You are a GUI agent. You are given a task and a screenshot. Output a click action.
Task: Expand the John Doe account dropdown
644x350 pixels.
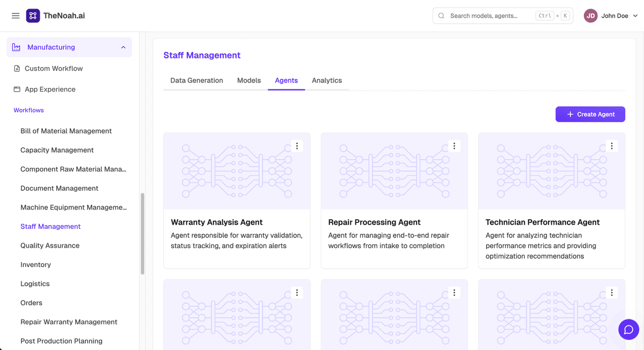point(635,16)
